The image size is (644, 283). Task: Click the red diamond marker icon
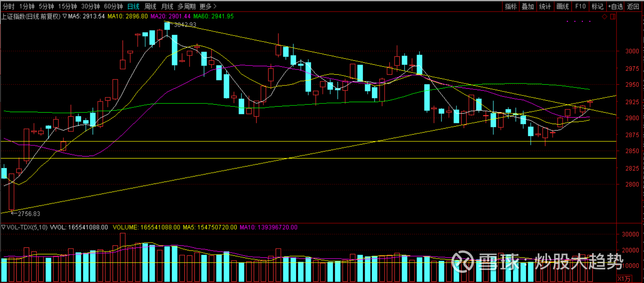(604, 17)
